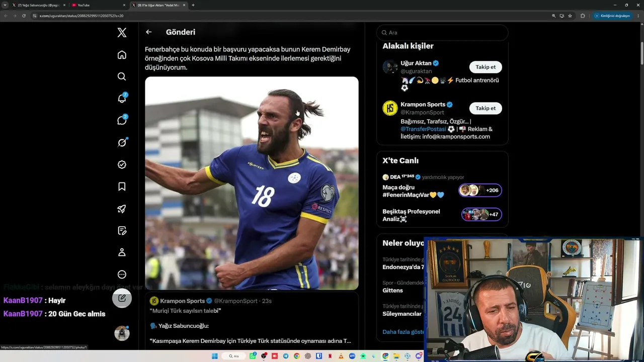Open the Gittens trending topic
644x362 pixels.
coord(392,291)
